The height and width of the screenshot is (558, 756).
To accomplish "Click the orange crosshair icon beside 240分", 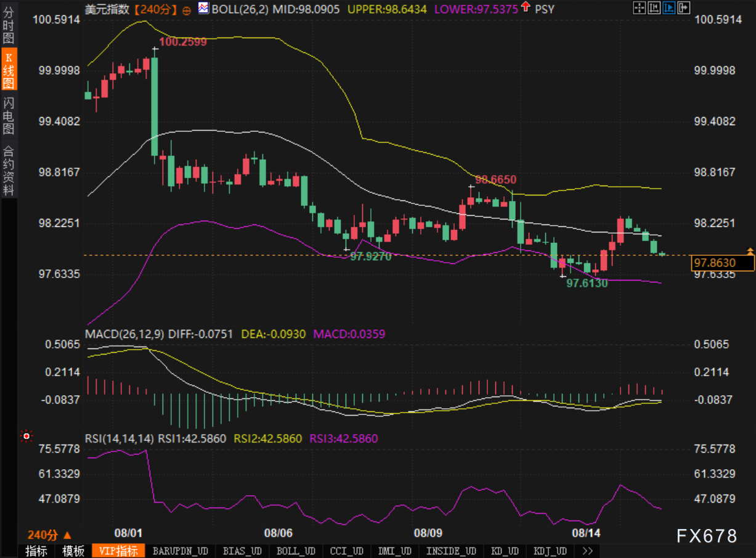I will pos(187,9).
